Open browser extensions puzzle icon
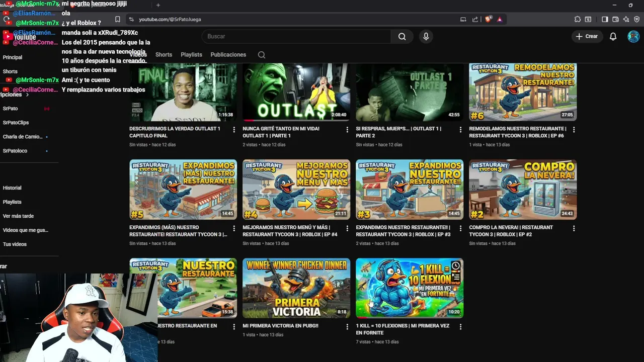This screenshot has width=644, height=362. click(x=578, y=19)
